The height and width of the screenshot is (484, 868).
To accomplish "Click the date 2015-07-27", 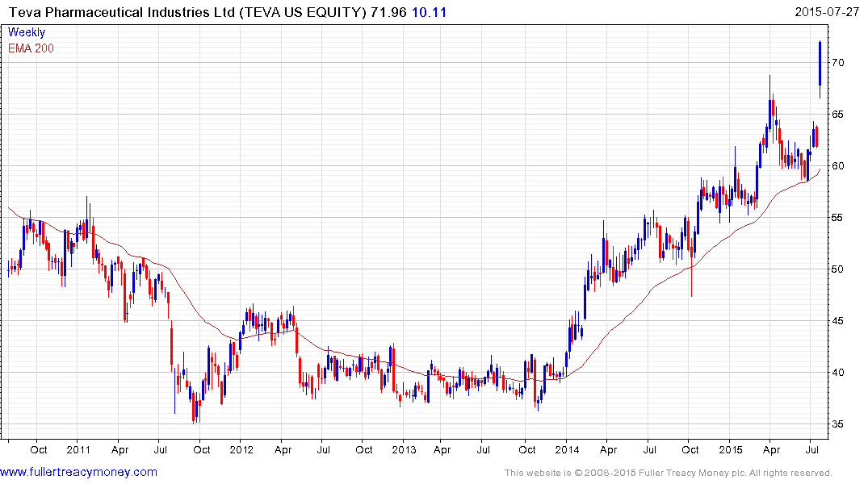I will [x=827, y=11].
